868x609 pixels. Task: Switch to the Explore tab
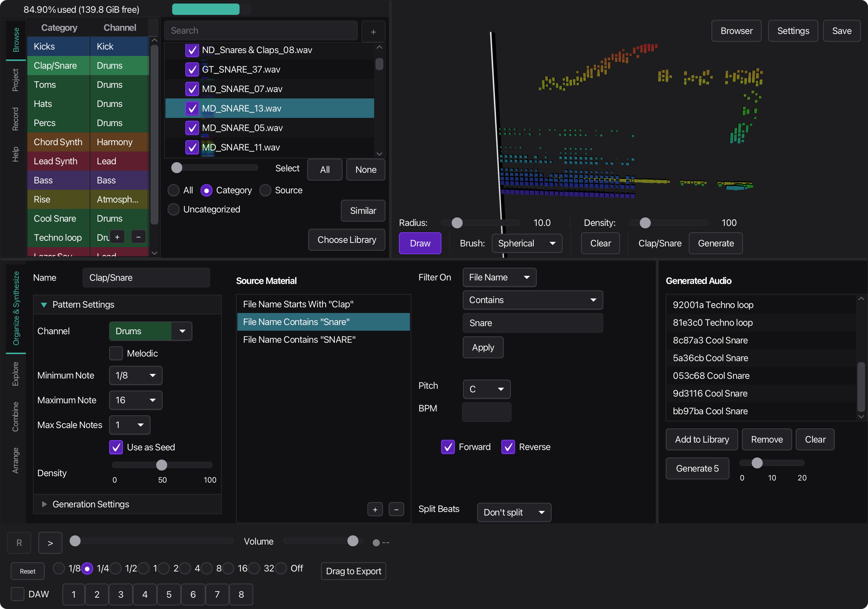[x=16, y=374]
